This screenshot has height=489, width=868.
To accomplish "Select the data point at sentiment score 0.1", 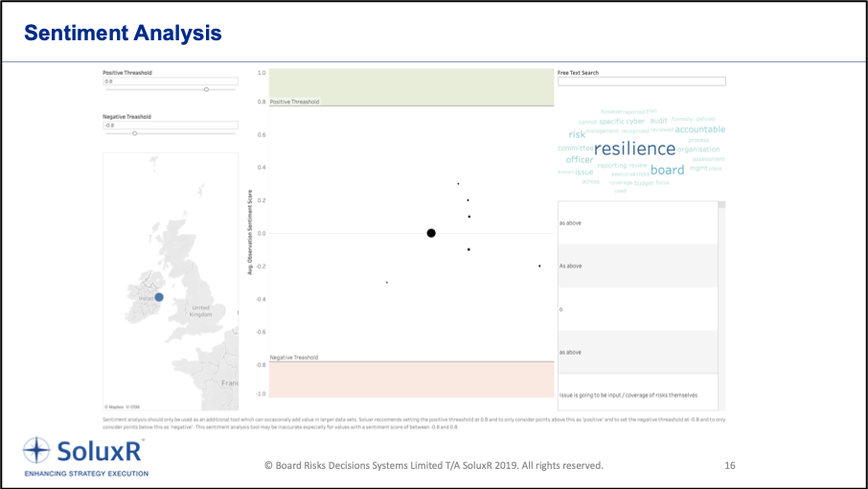I will tap(468, 217).
